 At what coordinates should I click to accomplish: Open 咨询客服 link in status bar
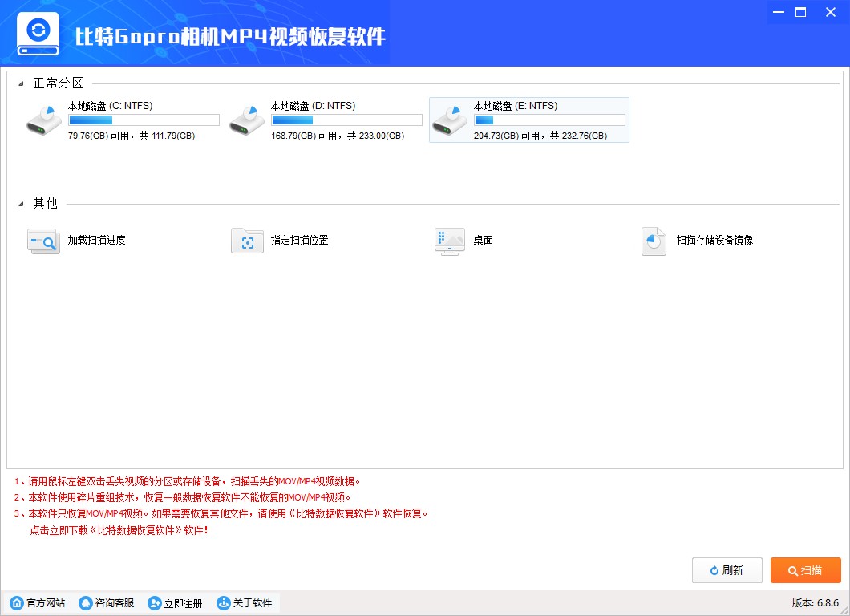coord(115,603)
